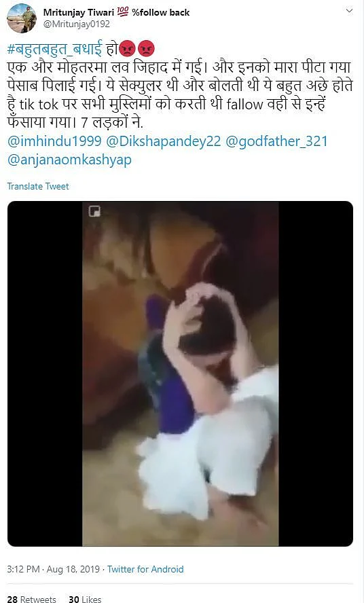
Task: View the 28 Retweets list
Action: click(x=31, y=598)
